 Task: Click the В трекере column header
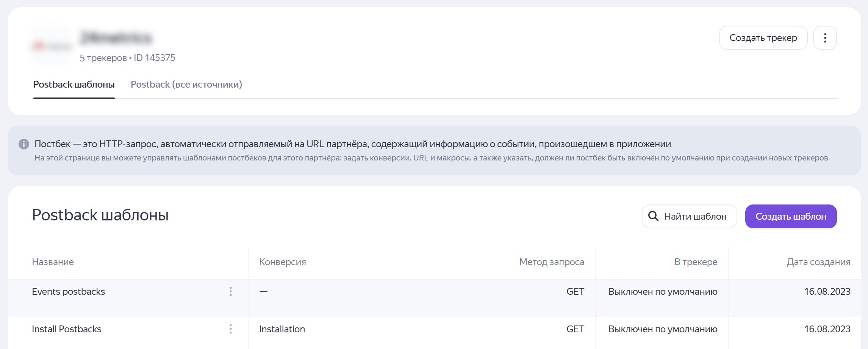[x=696, y=262]
